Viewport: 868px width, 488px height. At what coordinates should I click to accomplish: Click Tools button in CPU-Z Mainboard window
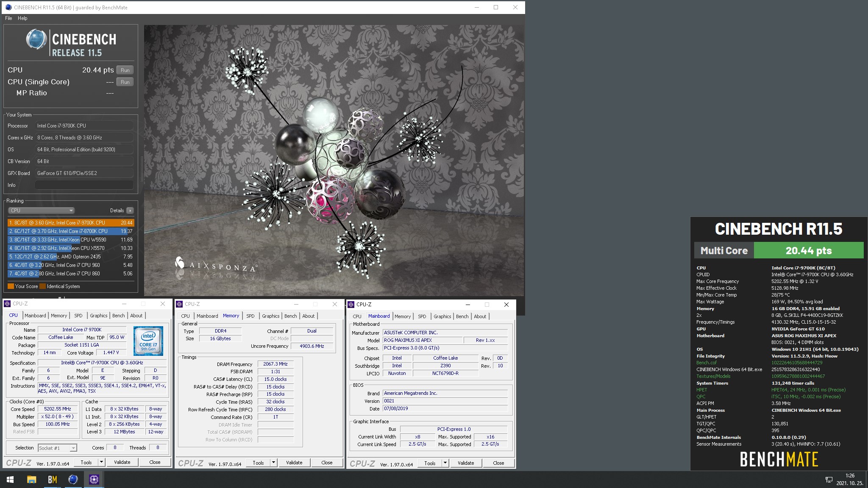coord(430,463)
